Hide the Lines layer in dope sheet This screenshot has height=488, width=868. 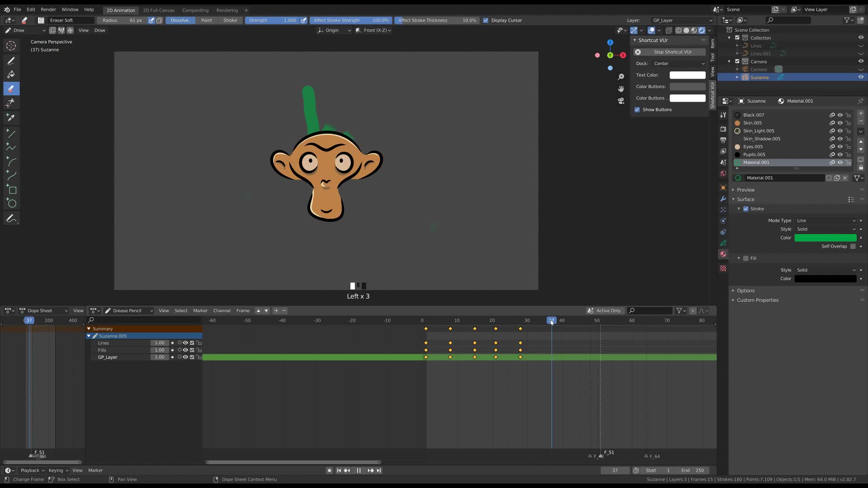click(185, 343)
